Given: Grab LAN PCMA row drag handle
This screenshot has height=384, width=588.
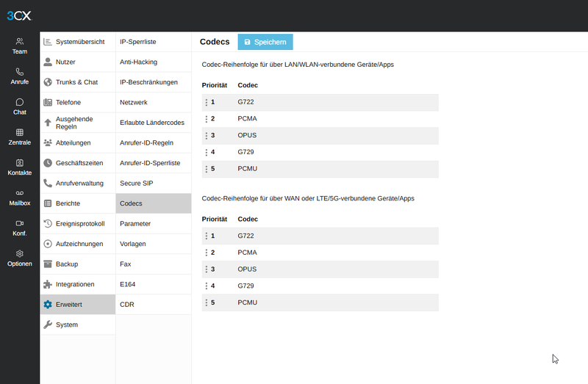Looking at the screenshot, I should [207, 119].
